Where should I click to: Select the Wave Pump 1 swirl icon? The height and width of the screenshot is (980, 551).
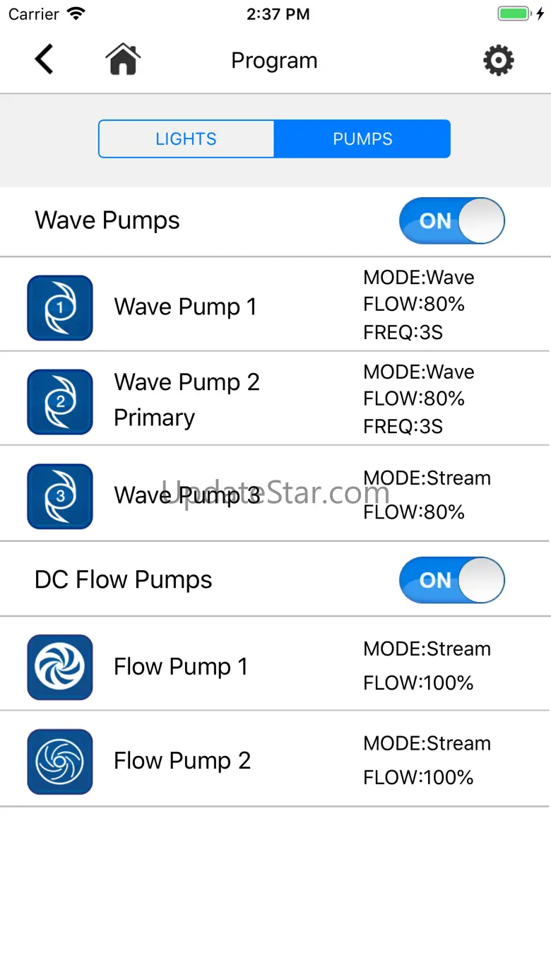tap(60, 308)
